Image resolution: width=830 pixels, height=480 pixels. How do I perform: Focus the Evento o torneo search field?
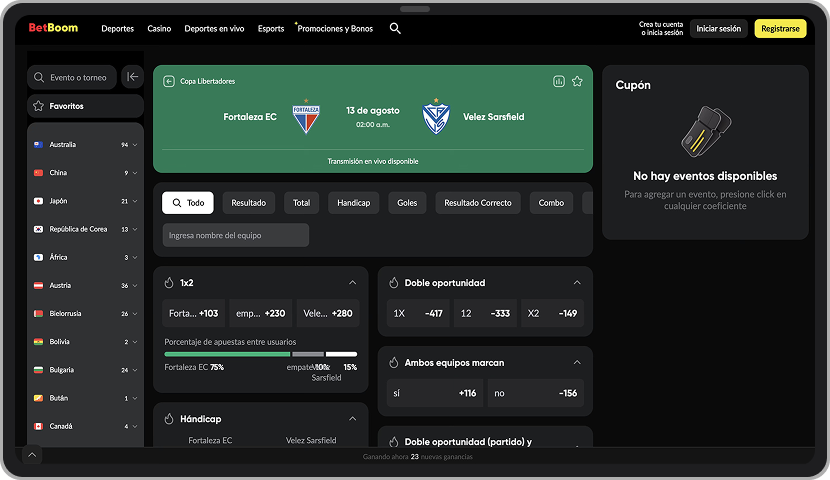pos(72,77)
